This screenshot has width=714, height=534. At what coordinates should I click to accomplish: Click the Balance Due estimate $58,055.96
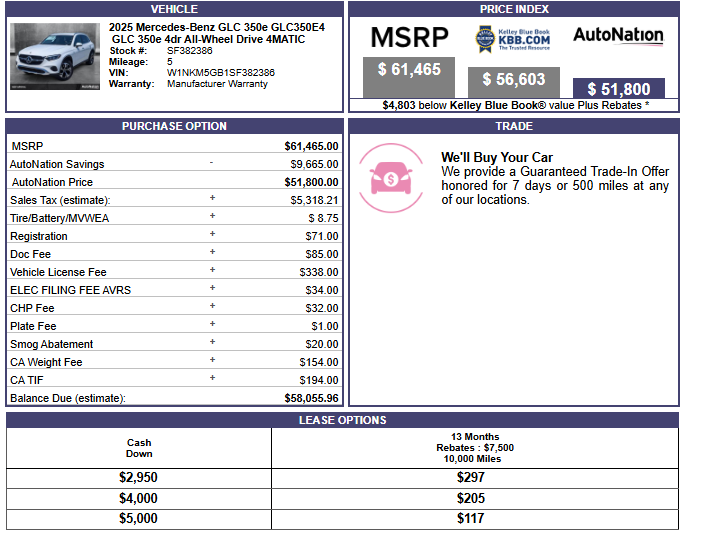click(x=311, y=398)
